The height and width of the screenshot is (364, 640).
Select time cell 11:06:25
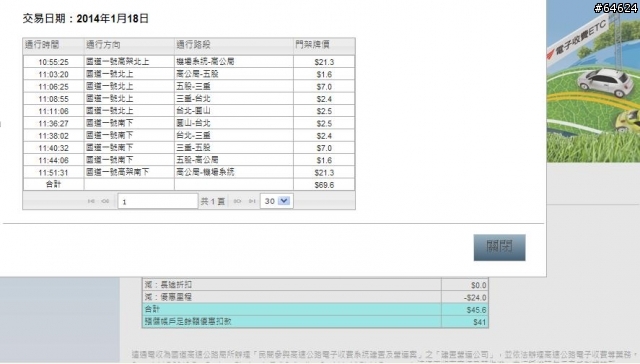tap(53, 87)
